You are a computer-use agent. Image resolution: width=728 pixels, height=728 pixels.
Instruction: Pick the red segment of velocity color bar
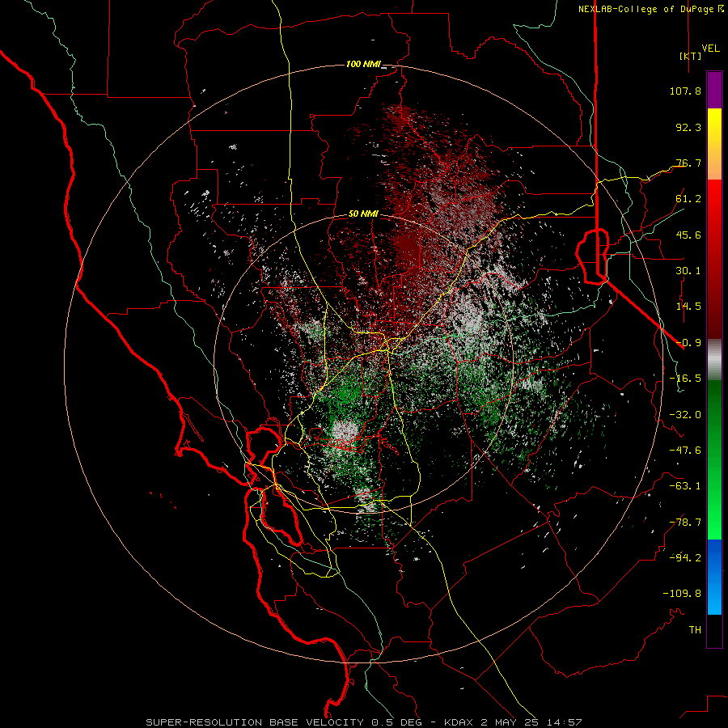point(714,259)
